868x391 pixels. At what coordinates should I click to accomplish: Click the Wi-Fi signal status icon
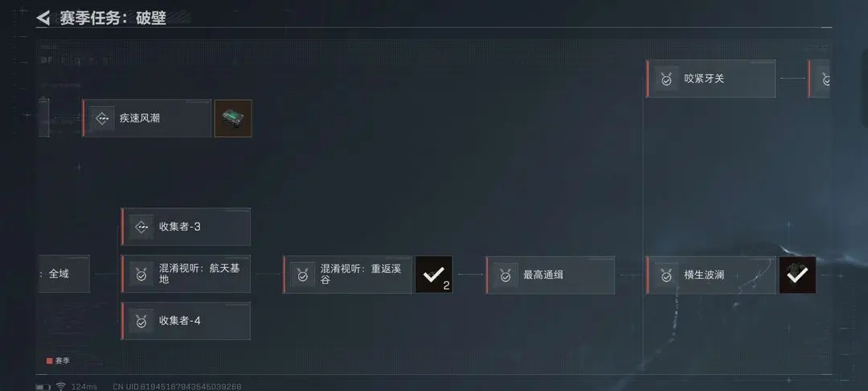pos(61,386)
